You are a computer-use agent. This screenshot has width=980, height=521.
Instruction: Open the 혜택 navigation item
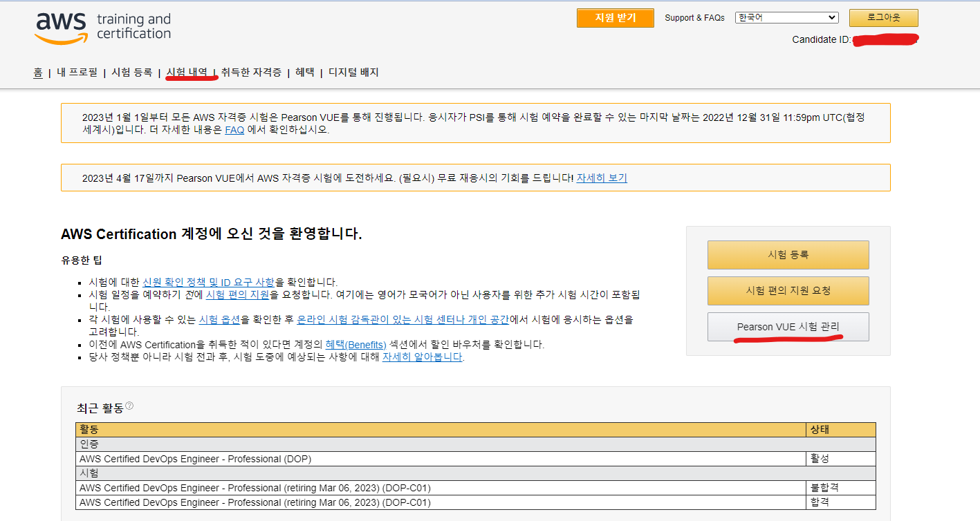tap(304, 73)
